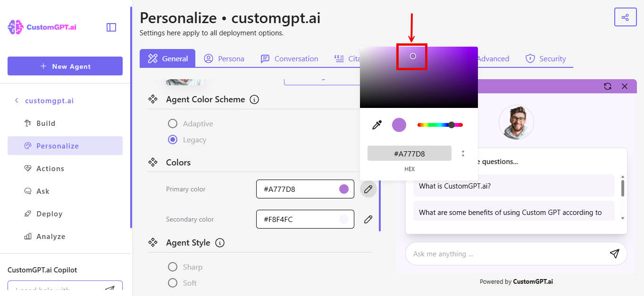The image size is (644, 296).
Task: Open the Analyze section
Action: (50, 236)
